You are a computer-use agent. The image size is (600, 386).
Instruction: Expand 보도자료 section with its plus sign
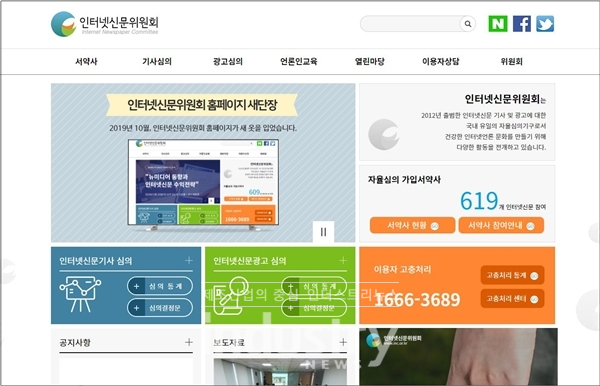coord(343,342)
